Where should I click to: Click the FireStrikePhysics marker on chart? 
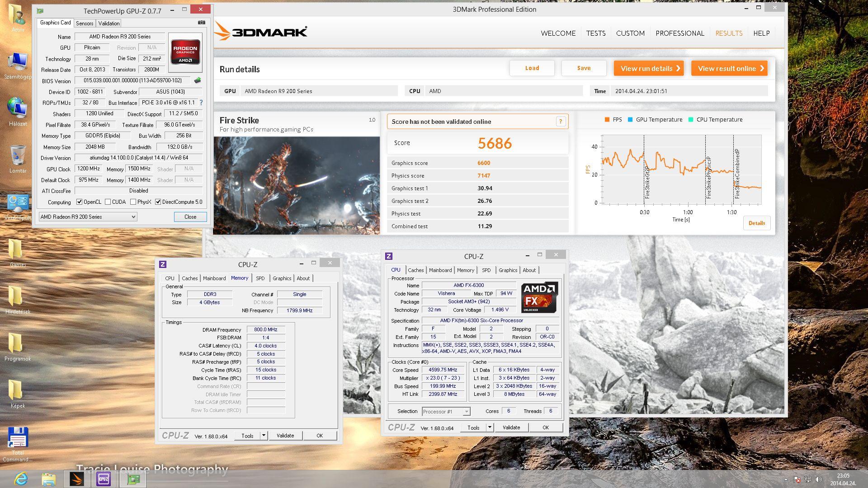(x=708, y=178)
